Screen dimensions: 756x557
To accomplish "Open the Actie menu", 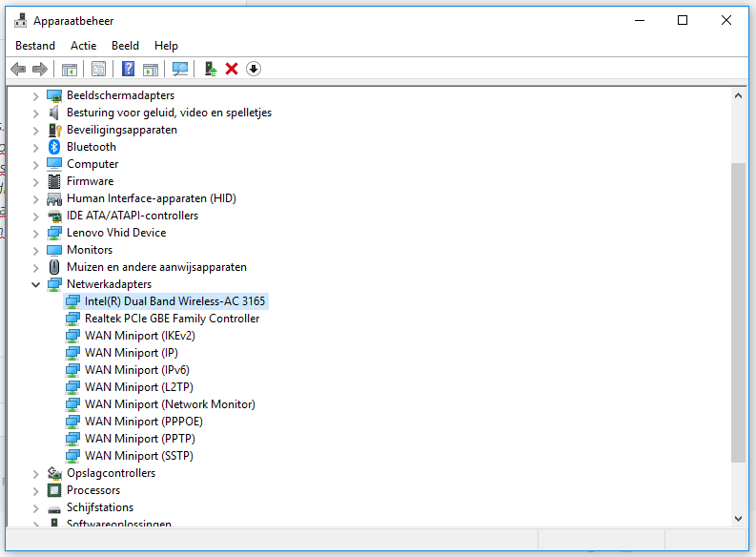I will coord(83,46).
